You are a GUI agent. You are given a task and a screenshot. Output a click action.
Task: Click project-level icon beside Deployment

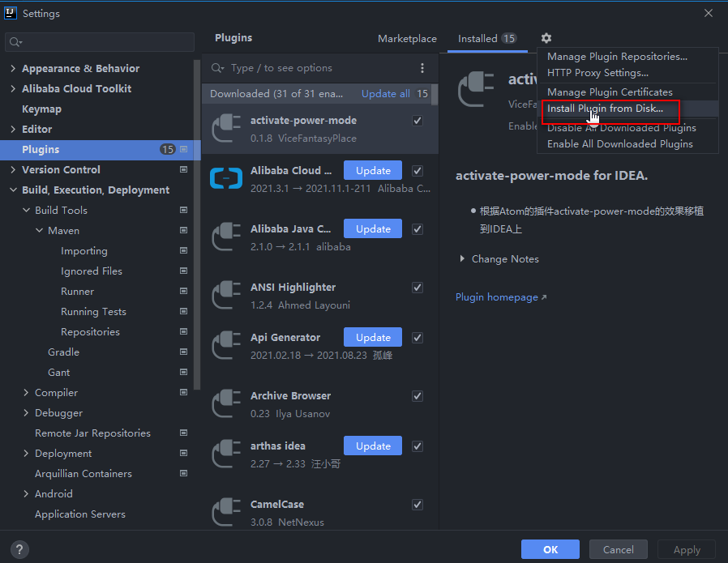click(x=183, y=453)
